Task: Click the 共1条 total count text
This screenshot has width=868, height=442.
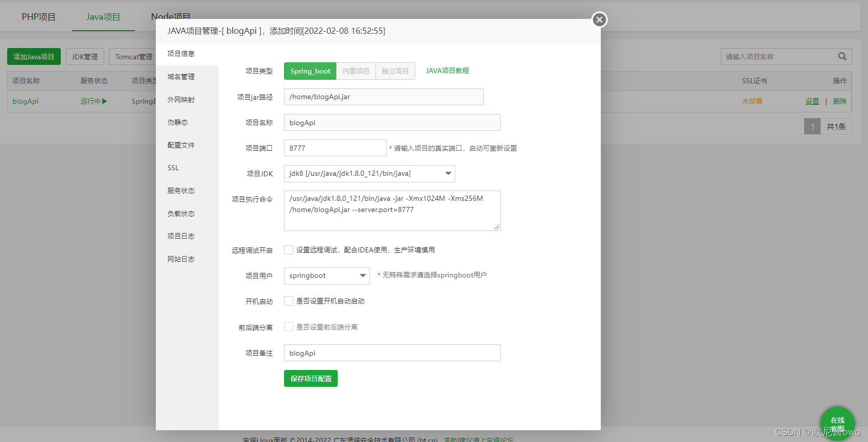Action: (836, 126)
